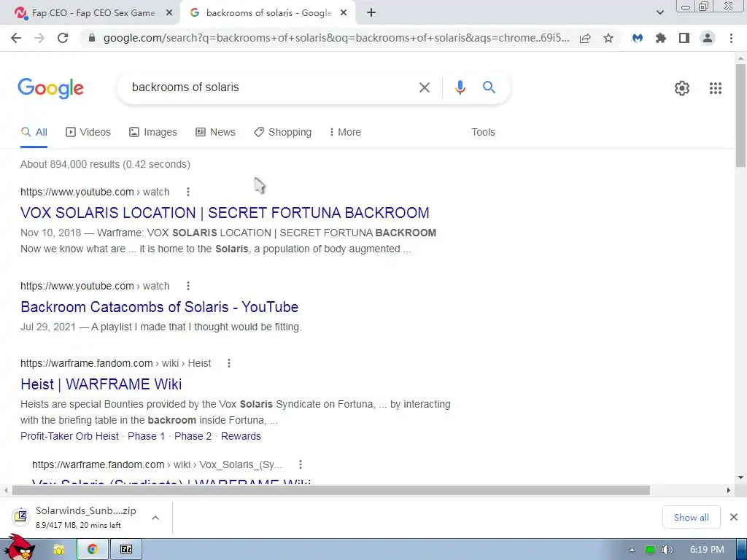Image resolution: width=747 pixels, height=560 pixels.
Task: Open options for the Backroom Catacombs result
Action: point(188,286)
